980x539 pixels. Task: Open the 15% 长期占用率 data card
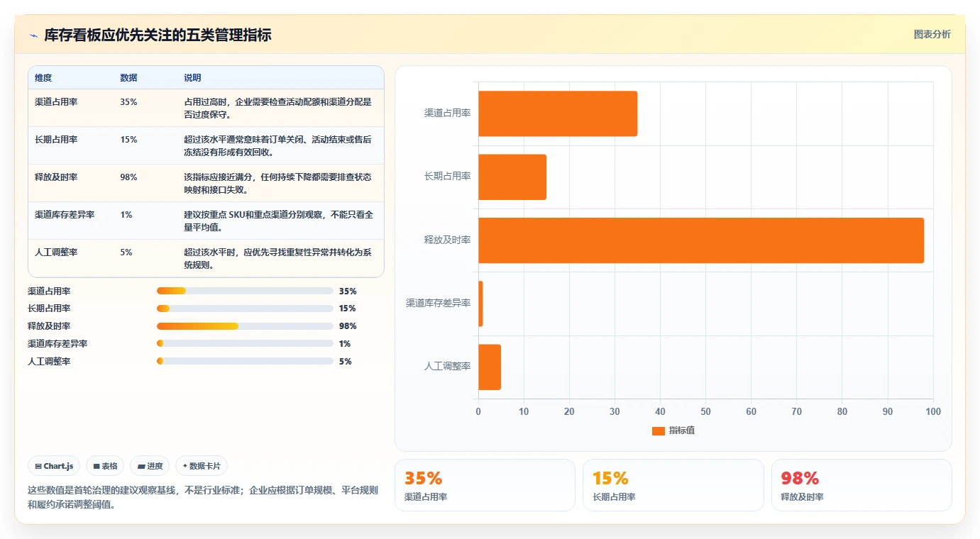(x=673, y=485)
